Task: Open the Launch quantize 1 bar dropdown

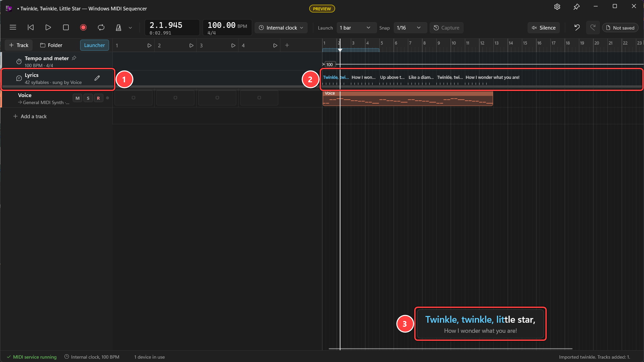Action: click(356, 28)
